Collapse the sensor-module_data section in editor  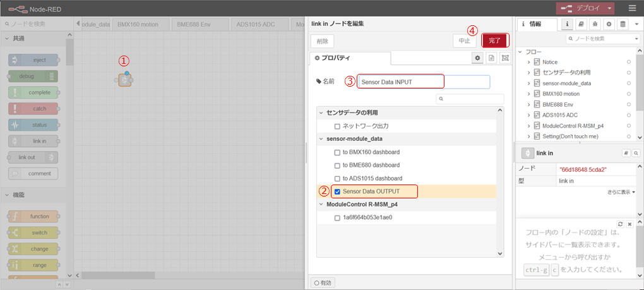(x=321, y=138)
